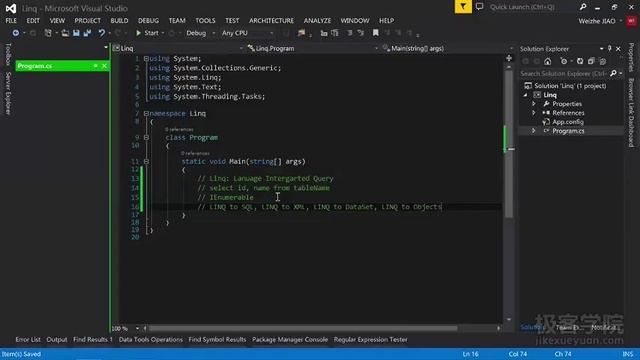Click the Refresh icon in Solution Explorer
This screenshot has height=360, width=640.
580,61
